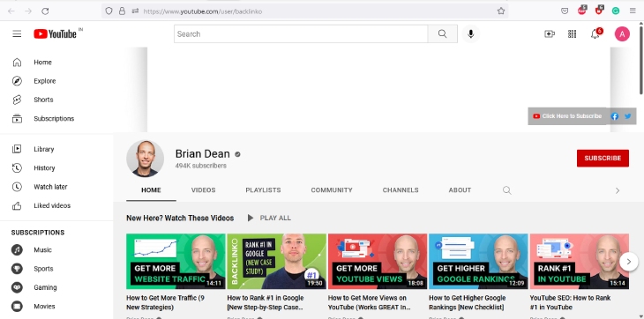Click the Twitter icon on the banner
The height and width of the screenshot is (319, 644).
coord(627,116)
